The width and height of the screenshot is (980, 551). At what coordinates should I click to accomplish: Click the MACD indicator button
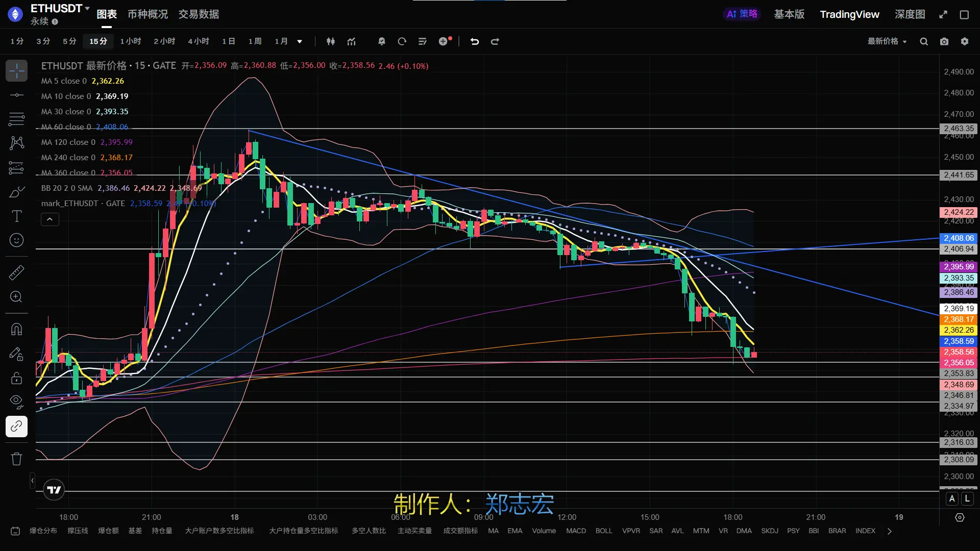click(576, 531)
